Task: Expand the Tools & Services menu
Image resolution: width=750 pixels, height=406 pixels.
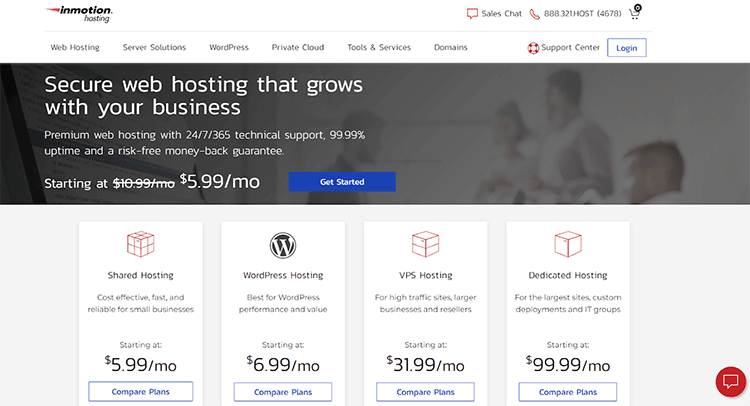Action: pos(379,47)
